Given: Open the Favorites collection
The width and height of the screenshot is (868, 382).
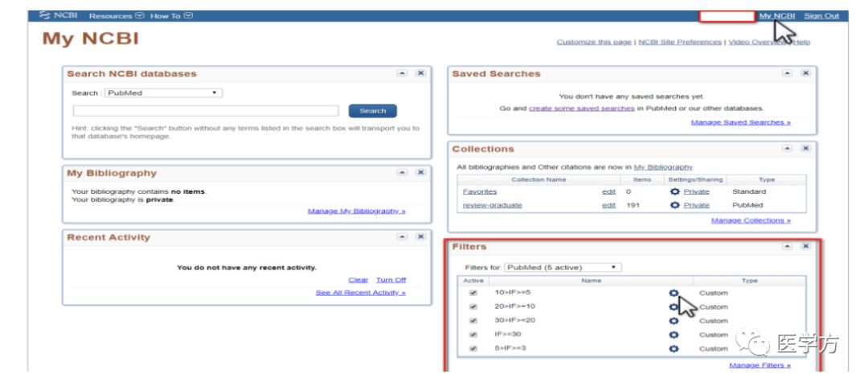Looking at the screenshot, I should click(x=479, y=191).
